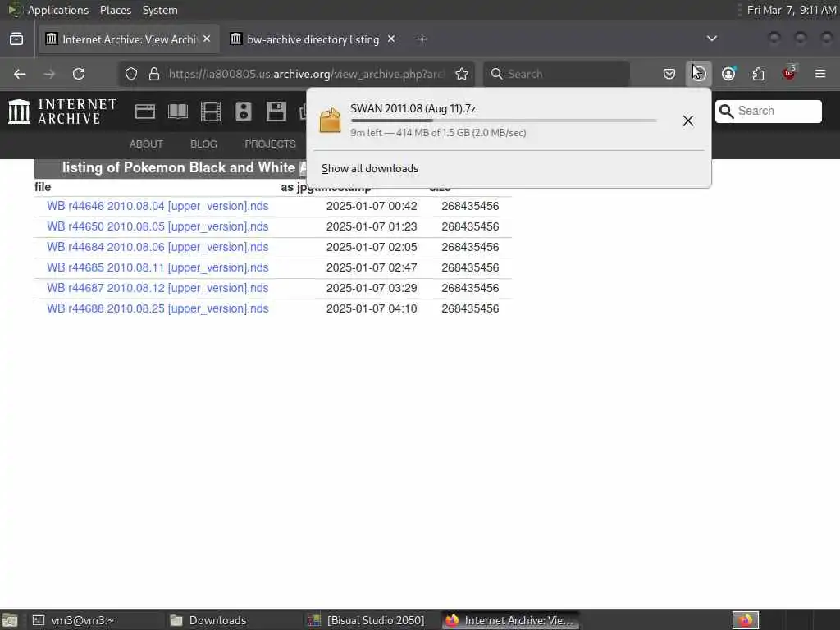Click Show all downloads
840x630 pixels.
(x=370, y=169)
